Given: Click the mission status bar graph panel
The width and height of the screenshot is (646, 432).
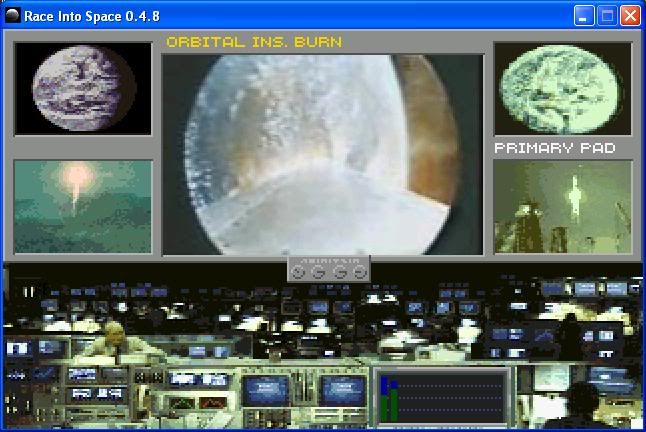Looking at the screenshot, I should point(442,397).
